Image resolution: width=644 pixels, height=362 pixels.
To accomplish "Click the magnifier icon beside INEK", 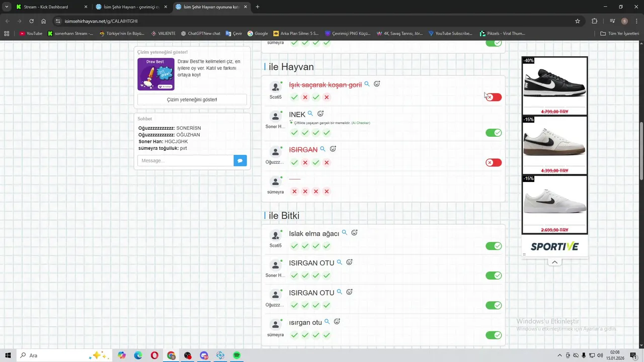I will (310, 114).
